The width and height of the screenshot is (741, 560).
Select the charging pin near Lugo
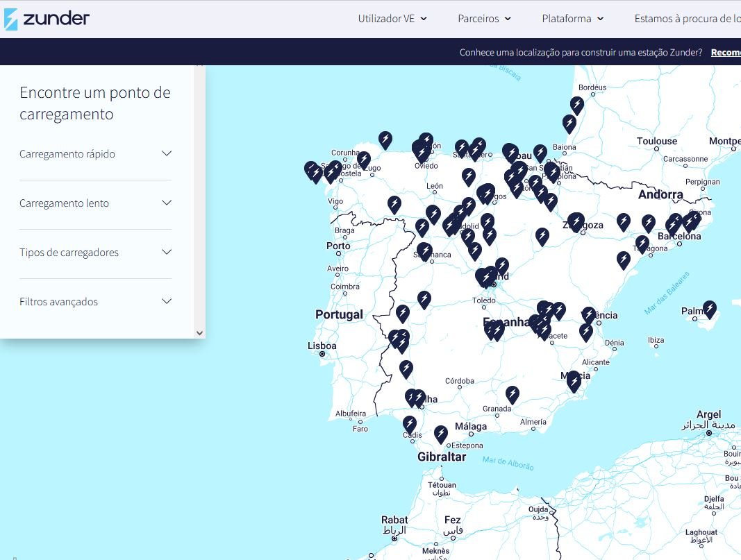[364, 160]
